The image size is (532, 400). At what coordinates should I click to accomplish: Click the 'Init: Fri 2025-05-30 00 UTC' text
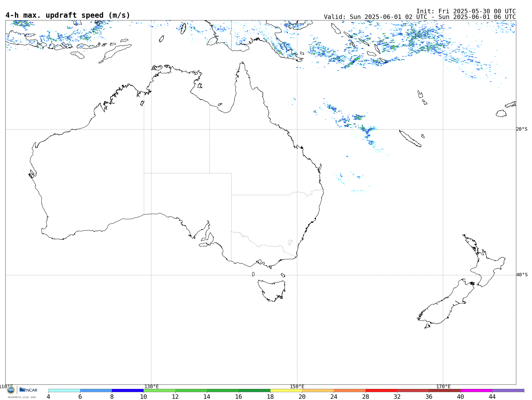[x=466, y=11]
